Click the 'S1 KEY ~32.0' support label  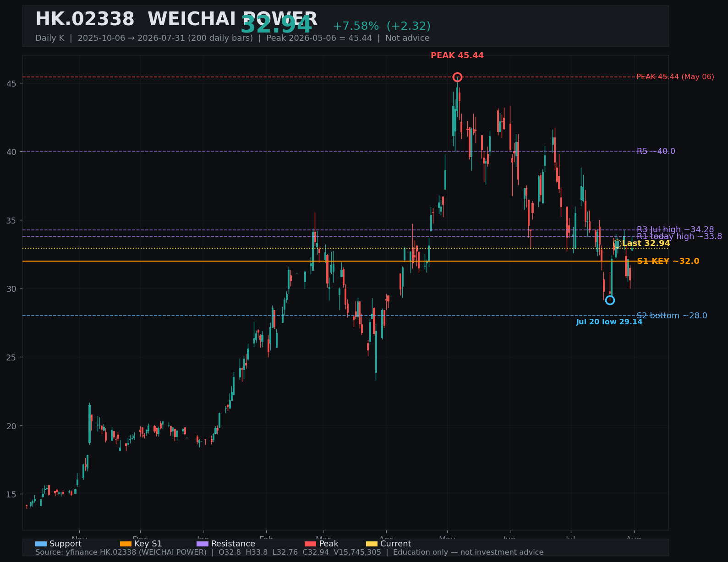tap(668, 261)
